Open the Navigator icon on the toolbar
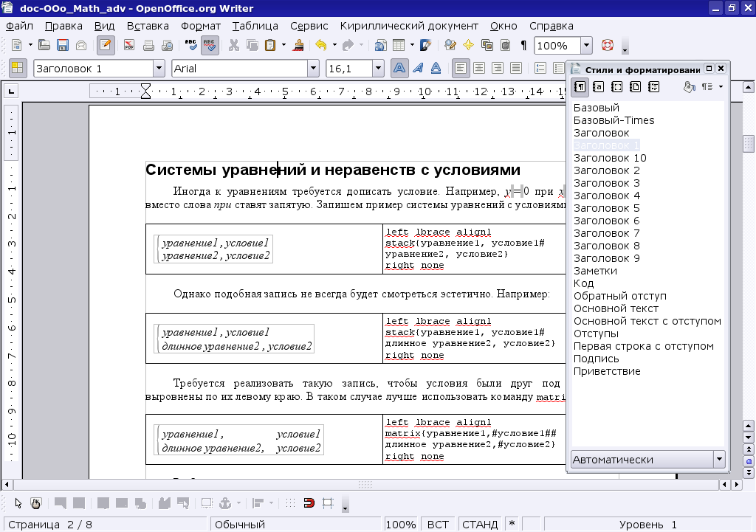This screenshot has height=532, width=756. pos(468,45)
